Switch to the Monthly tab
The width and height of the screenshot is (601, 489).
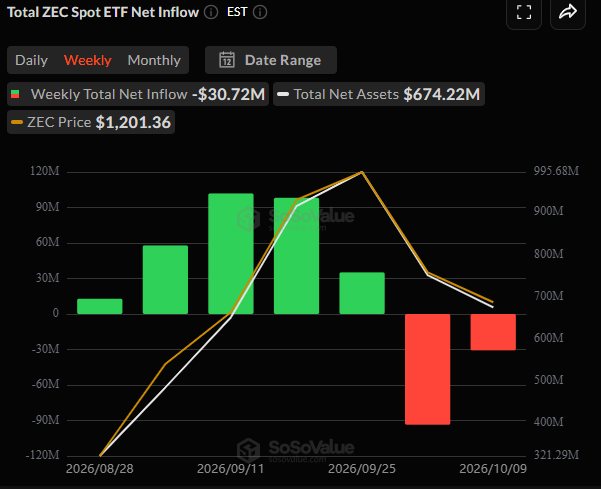click(x=154, y=60)
